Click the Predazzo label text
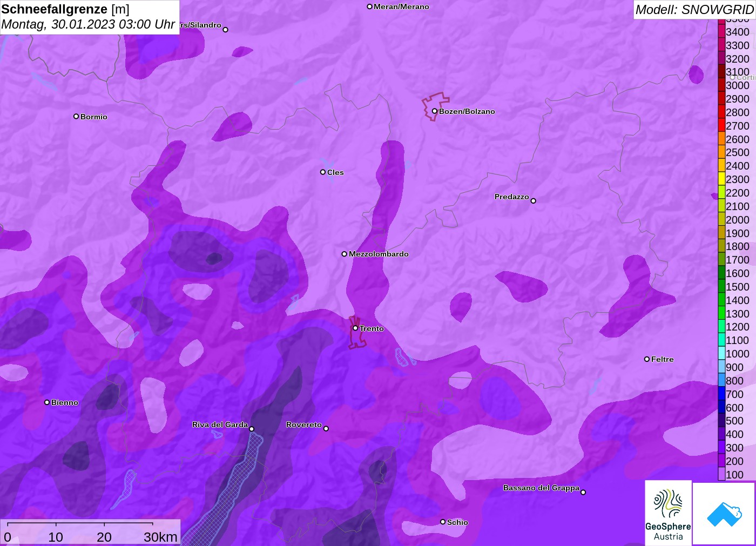The height and width of the screenshot is (546, 756). coord(512,197)
